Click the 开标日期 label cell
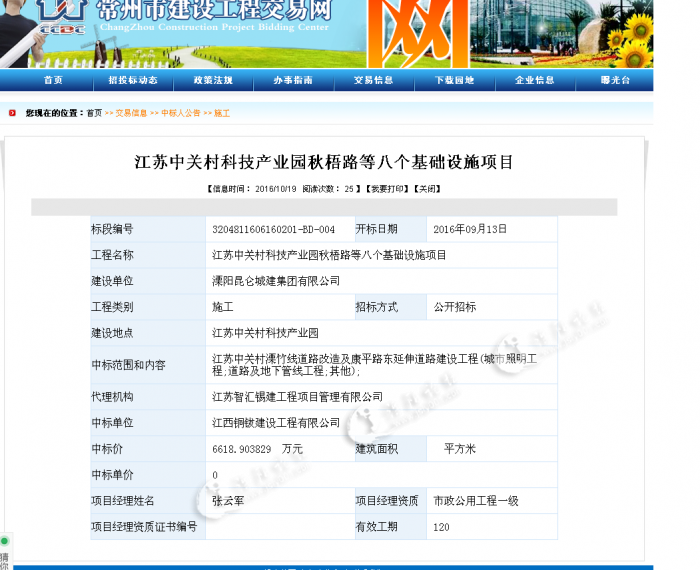 click(391, 229)
